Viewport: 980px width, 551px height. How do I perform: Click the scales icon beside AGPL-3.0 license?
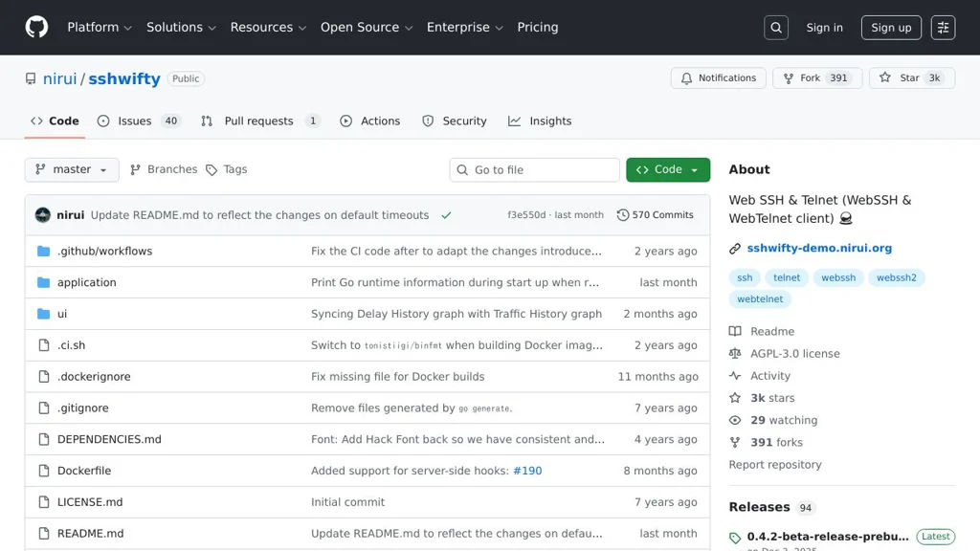[x=735, y=354]
